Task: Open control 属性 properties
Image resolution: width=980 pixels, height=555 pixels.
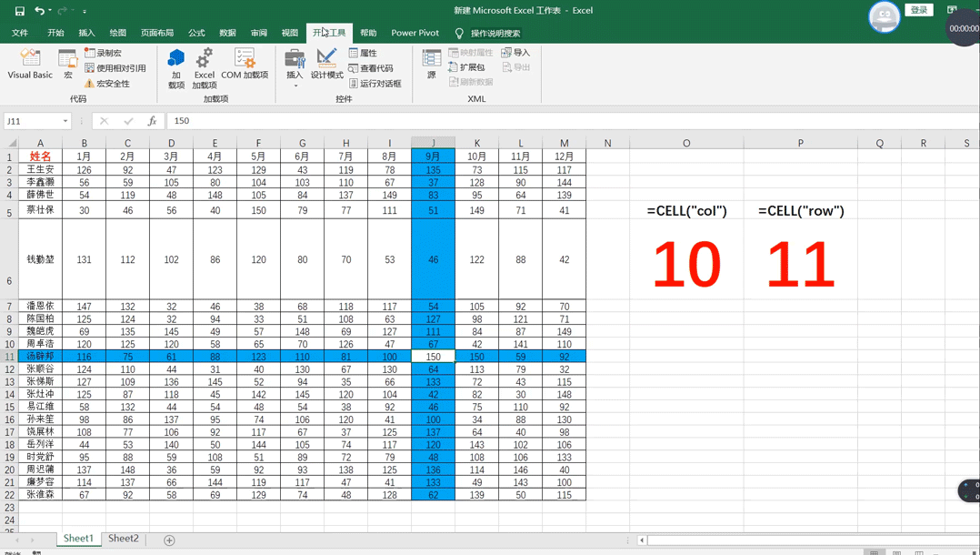Action: coord(363,53)
